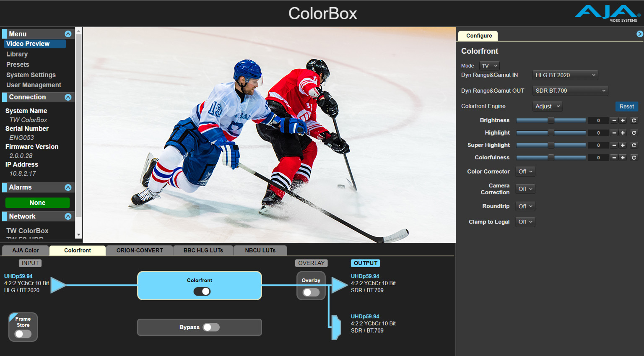Image resolution: width=644 pixels, height=356 pixels.
Task: Open the Library menu item
Action: (x=17, y=54)
